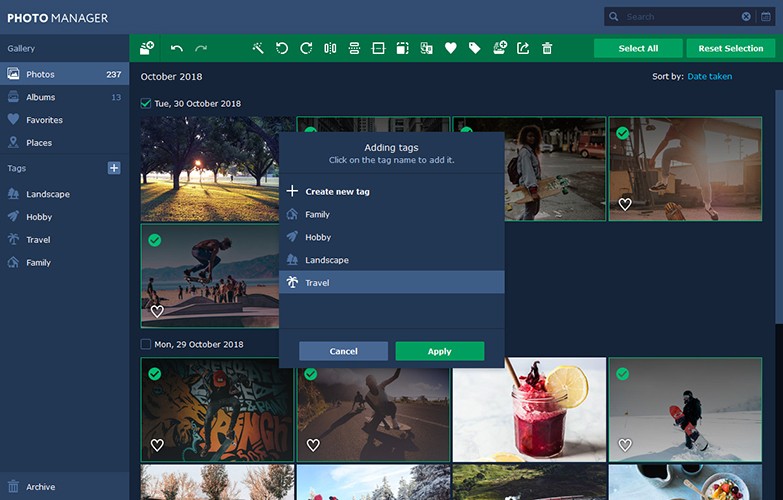Open the red berry drink photo thumbnail
The width and height of the screenshot is (783, 500).
point(529,410)
